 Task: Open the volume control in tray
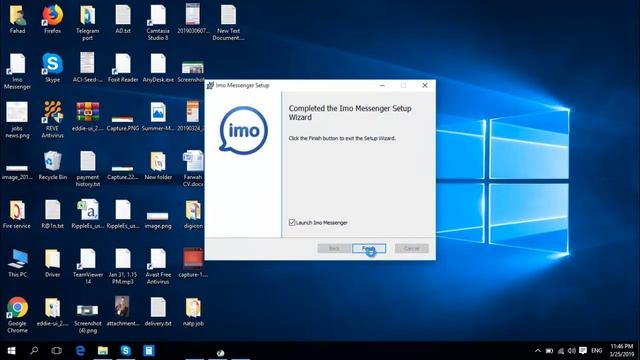tap(571, 351)
